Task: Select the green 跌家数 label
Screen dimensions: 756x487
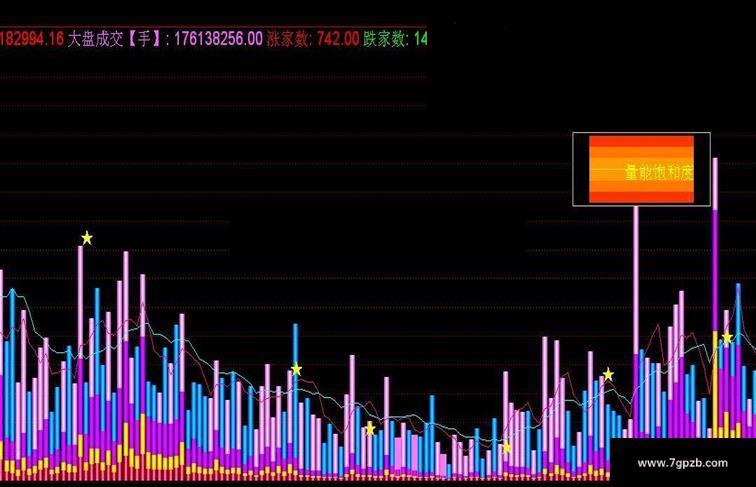Action: pos(385,39)
